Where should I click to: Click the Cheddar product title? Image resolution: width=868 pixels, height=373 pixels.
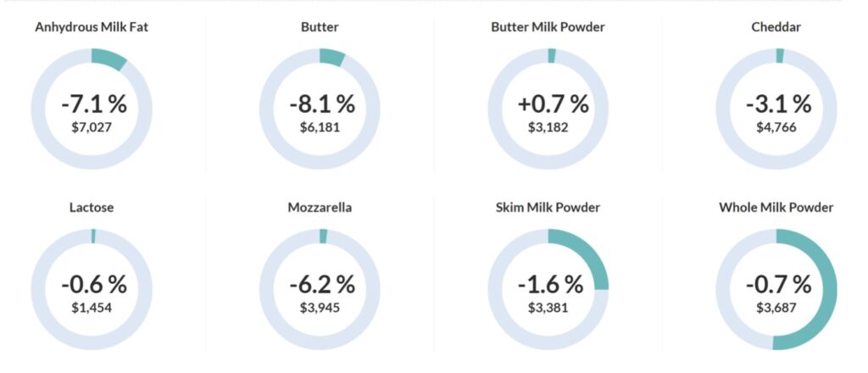pyautogui.click(x=776, y=27)
